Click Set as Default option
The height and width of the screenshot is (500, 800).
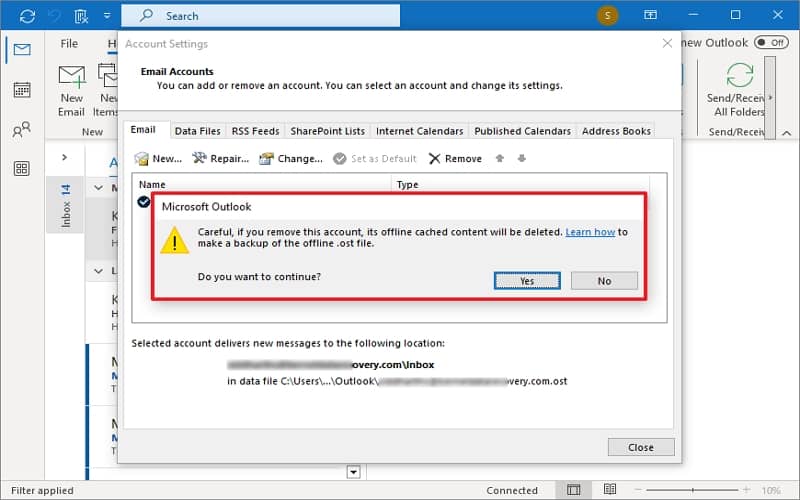pyautogui.click(x=375, y=159)
